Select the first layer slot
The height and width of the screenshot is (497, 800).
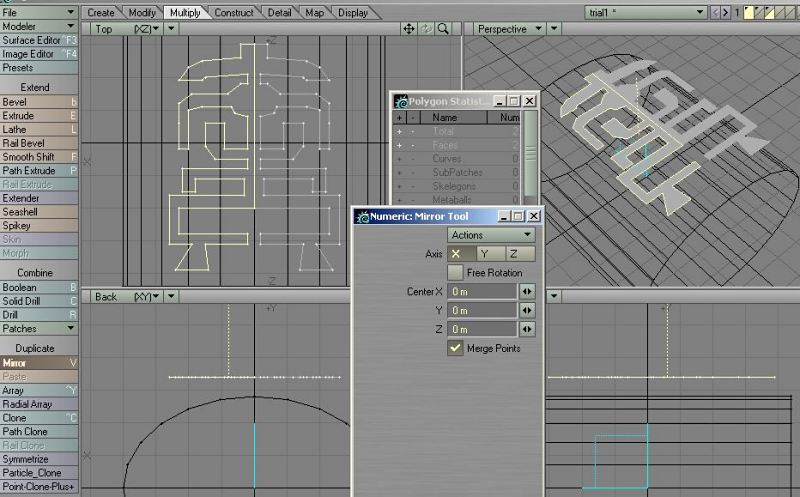751,13
